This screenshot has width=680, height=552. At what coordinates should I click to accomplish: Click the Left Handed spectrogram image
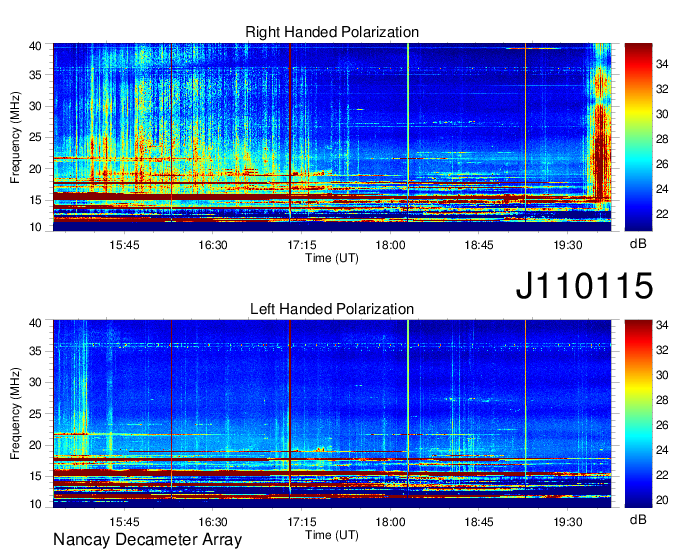point(332,414)
